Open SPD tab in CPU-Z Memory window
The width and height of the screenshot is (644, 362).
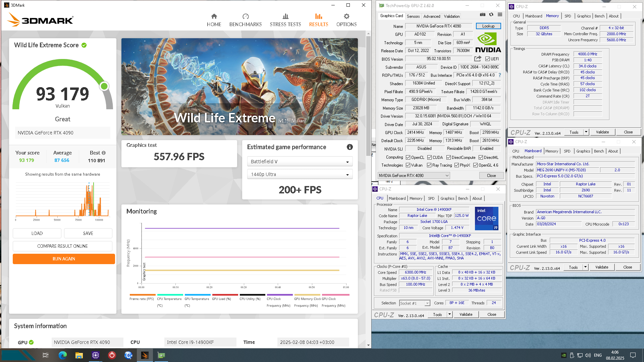pos(568,16)
